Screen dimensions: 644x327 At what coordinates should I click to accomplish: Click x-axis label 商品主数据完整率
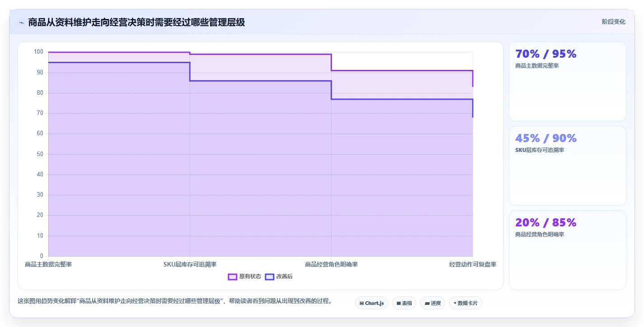pyautogui.click(x=48, y=264)
